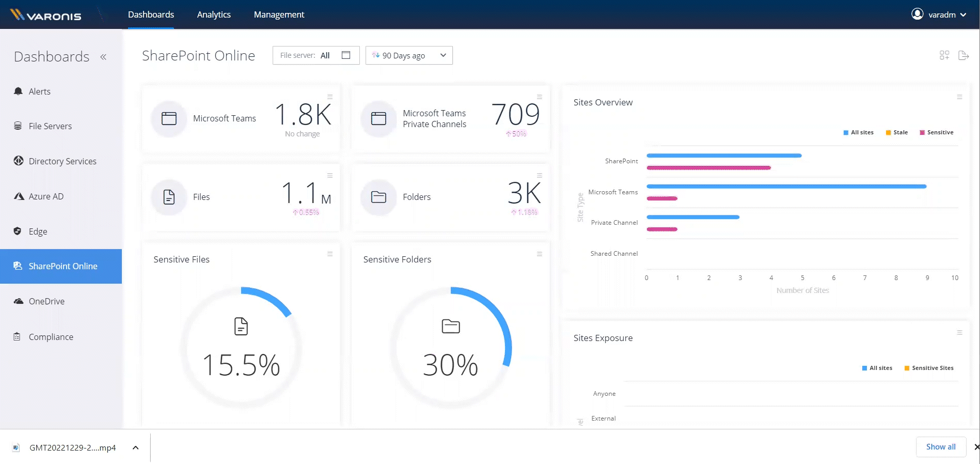The image size is (980, 464).
Task: Click the Files card document icon
Action: [x=169, y=197]
